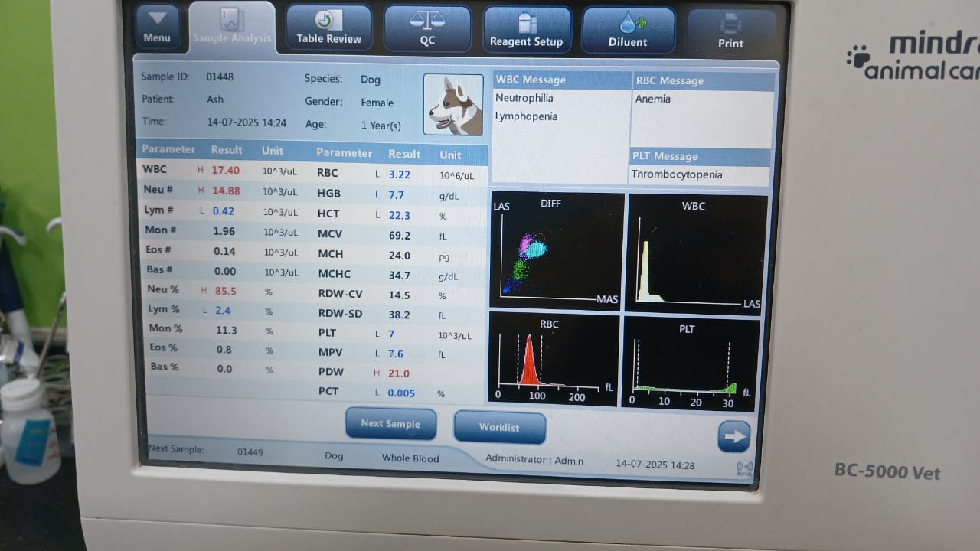Open the Worklist
The height and width of the screenshot is (551, 980).
[499, 427]
